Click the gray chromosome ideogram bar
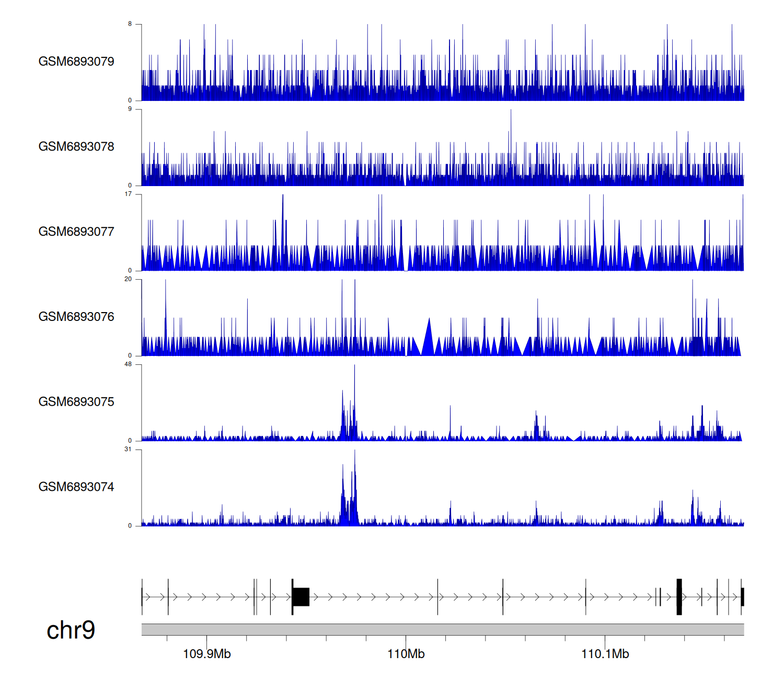 click(442, 629)
